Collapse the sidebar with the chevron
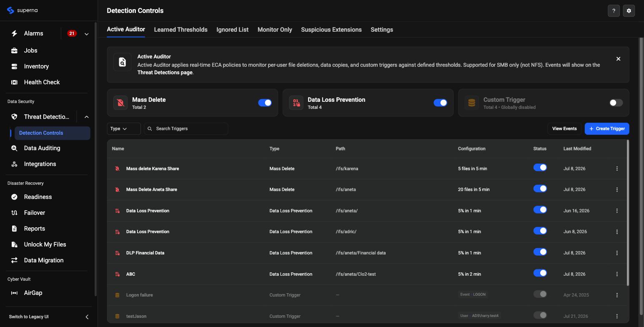The width and height of the screenshot is (644, 327). coord(87,317)
